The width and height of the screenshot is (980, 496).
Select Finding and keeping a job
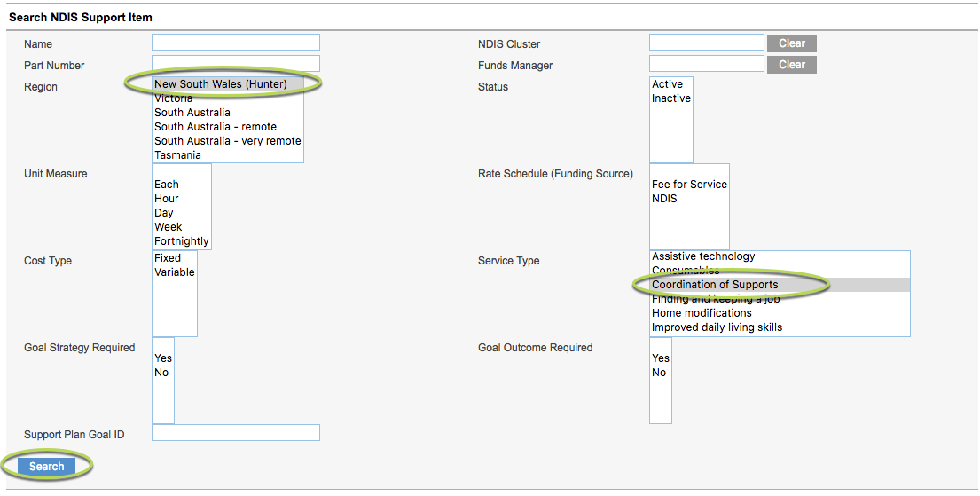pyautogui.click(x=780, y=299)
